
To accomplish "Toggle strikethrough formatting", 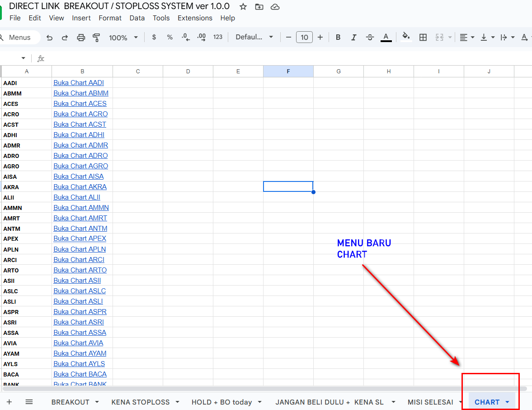I will [x=370, y=38].
